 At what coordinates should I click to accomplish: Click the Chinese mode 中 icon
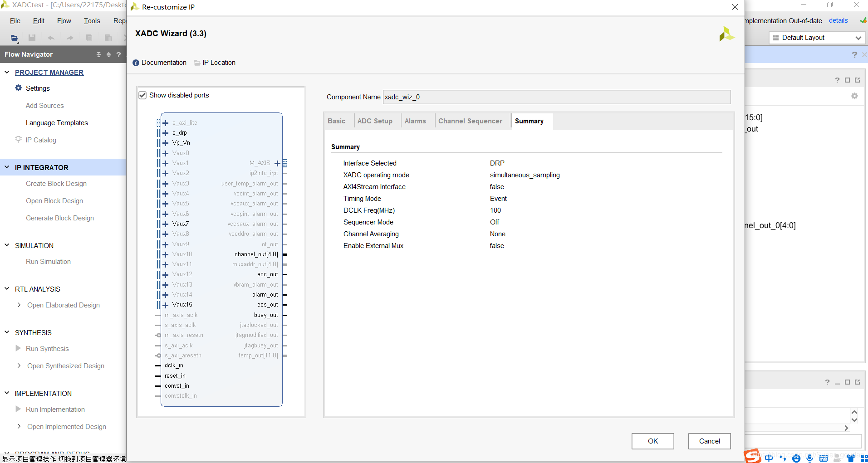769,458
